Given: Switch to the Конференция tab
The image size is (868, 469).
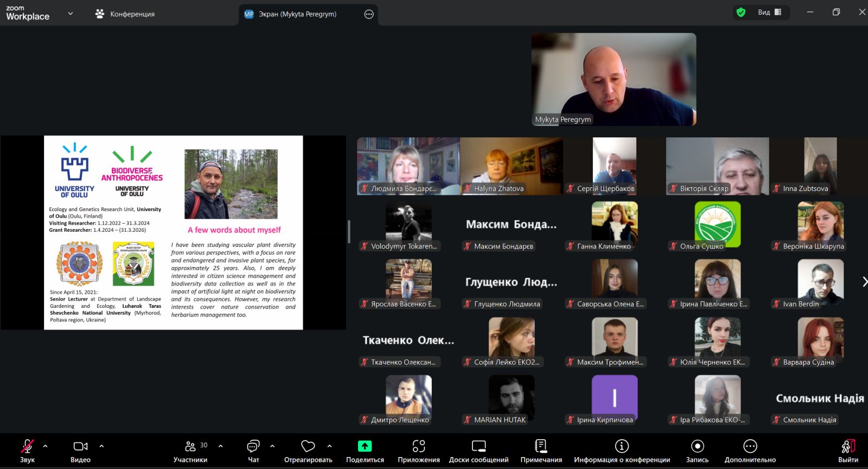Looking at the screenshot, I should pos(125,14).
